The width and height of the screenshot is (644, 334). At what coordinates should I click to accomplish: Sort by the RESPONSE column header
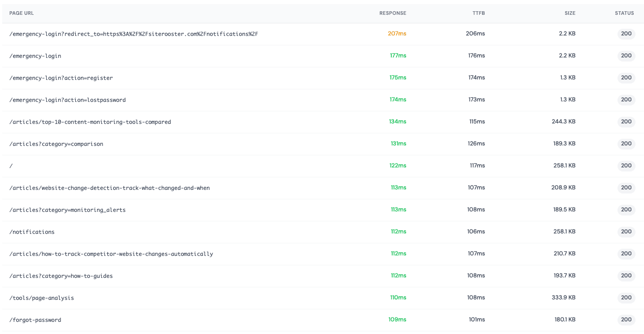pos(393,13)
